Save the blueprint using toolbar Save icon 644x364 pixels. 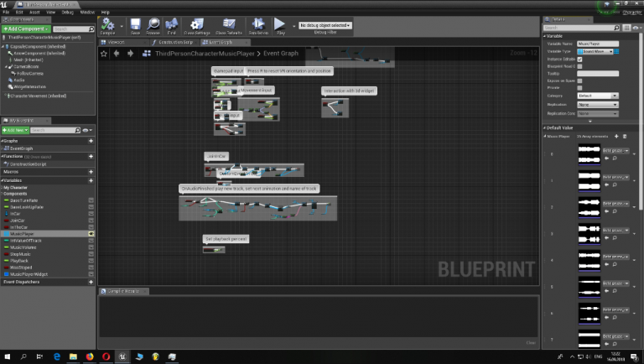pyautogui.click(x=135, y=25)
